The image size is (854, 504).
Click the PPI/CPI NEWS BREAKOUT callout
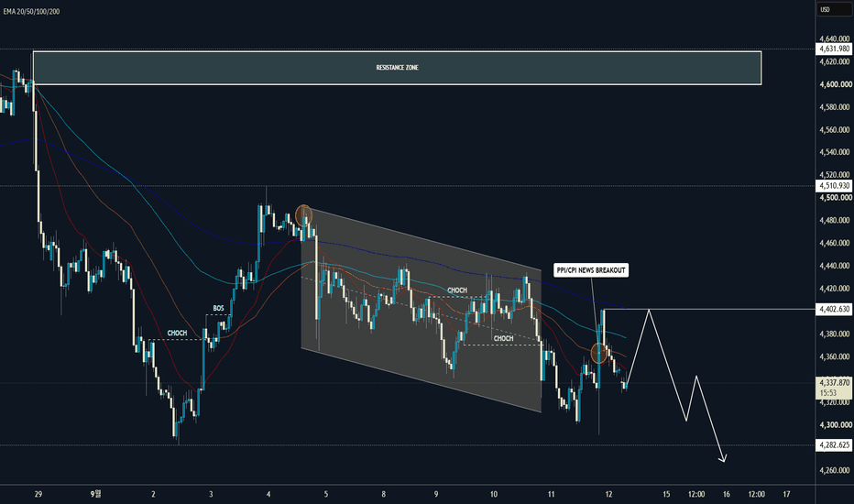click(591, 270)
